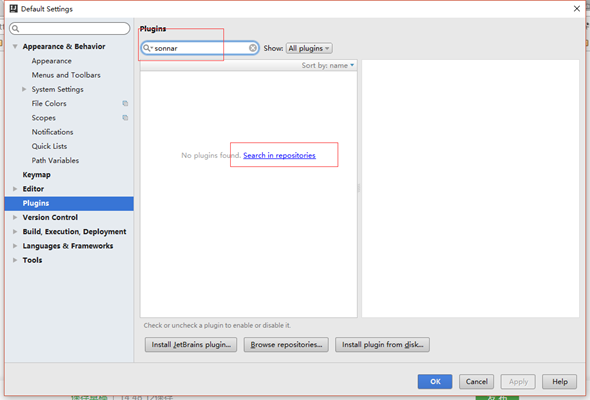Image resolution: width=590 pixels, height=400 pixels.
Task: Collapse the Appearance & Behavior section
Action: point(15,47)
